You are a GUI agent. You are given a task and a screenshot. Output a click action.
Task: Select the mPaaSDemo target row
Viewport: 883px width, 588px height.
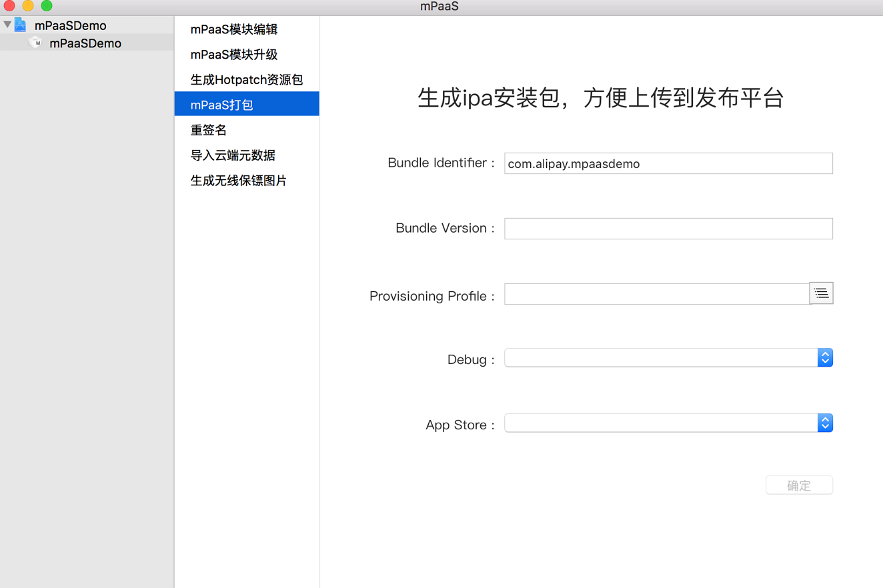point(87,43)
